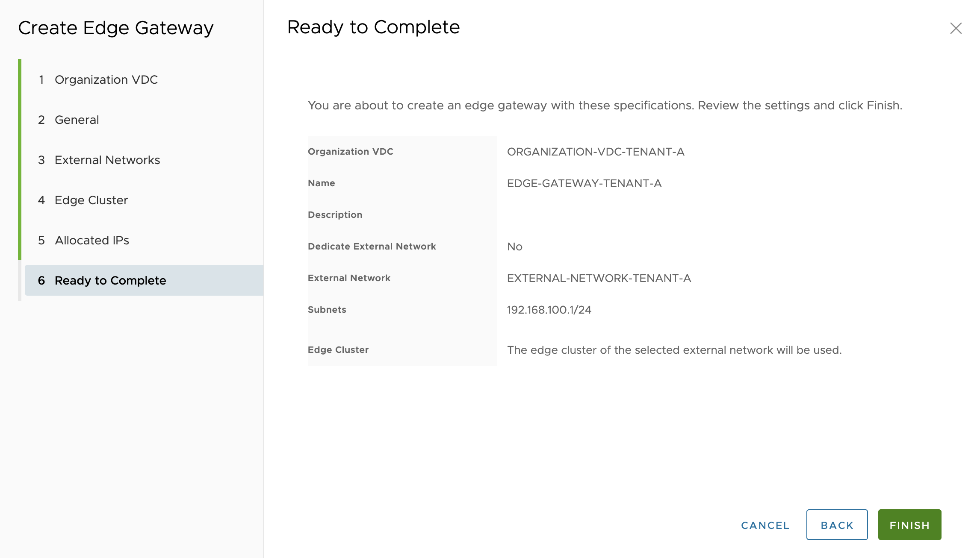Click the Dedicate External Network label
This screenshot has width=980, height=558.
click(x=372, y=247)
